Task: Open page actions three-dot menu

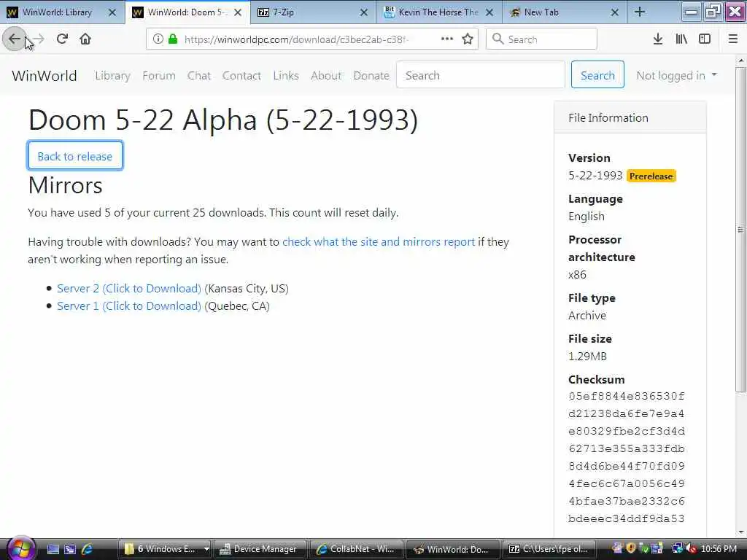Action: pyautogui.click(x=447, y=39)
